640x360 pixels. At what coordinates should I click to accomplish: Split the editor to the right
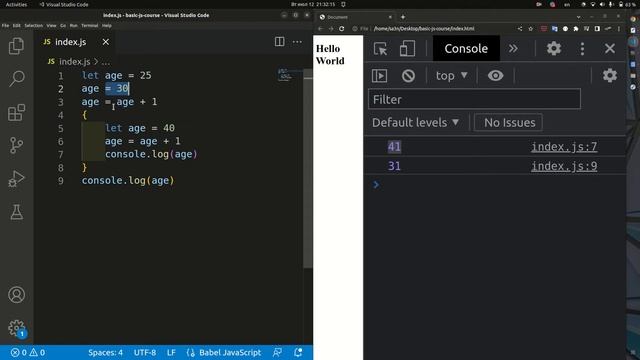click(279, 42)
